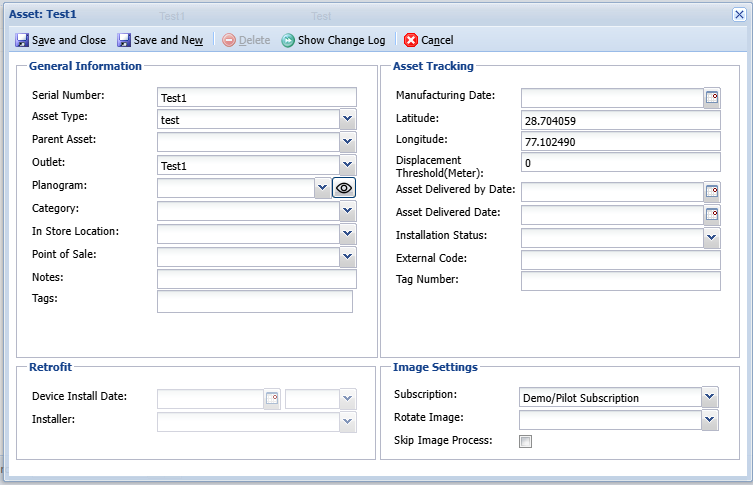The height and width of the screenshot is (485, 753).
Task: Open the Manufacturing Date calendar picker
Action: click(712, 97)
